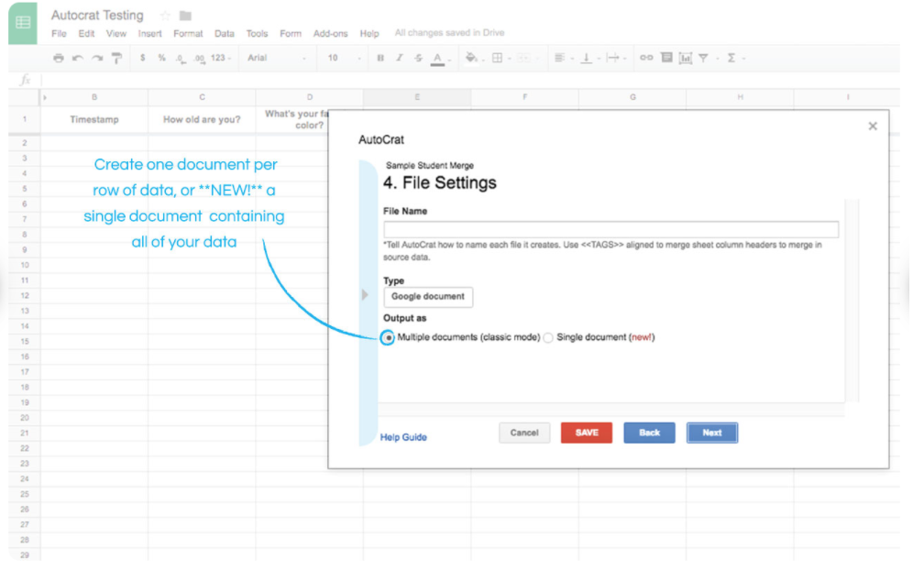
Task: Select the Paint format roller icon
Action: pos(116,58)
